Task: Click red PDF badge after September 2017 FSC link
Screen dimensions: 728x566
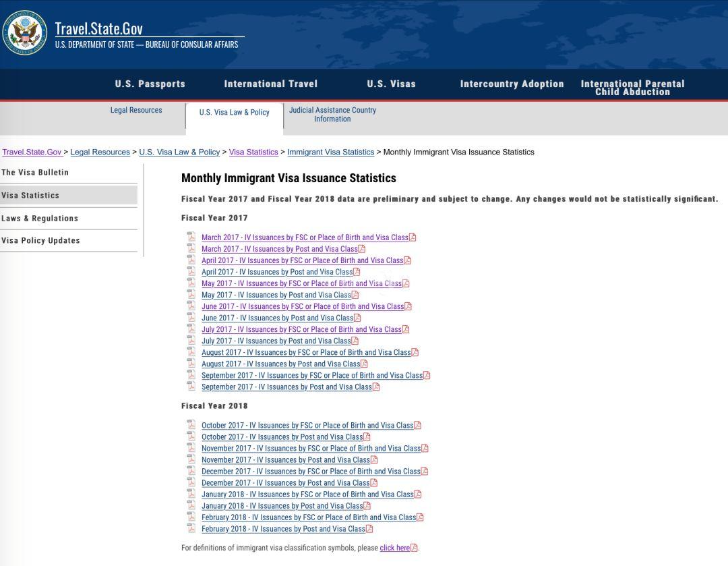Action: 427,375
